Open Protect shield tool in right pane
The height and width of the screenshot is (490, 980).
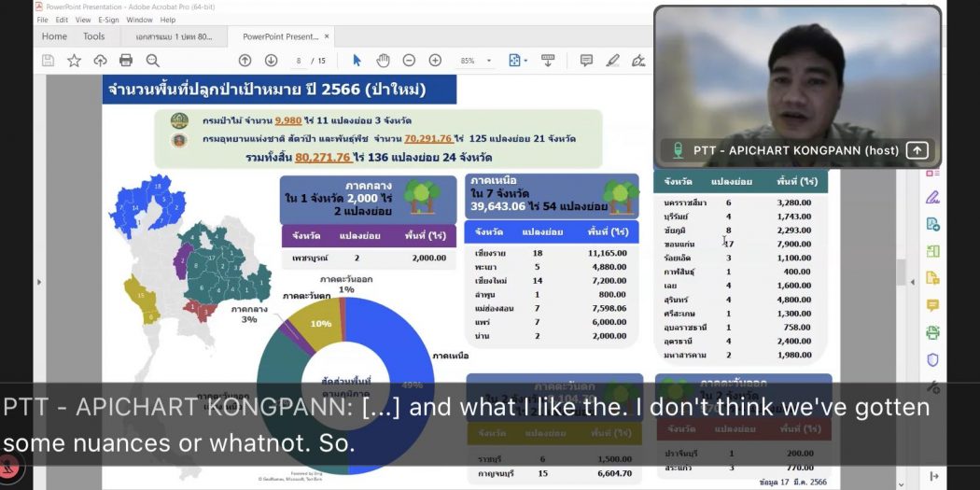point(932,359)
